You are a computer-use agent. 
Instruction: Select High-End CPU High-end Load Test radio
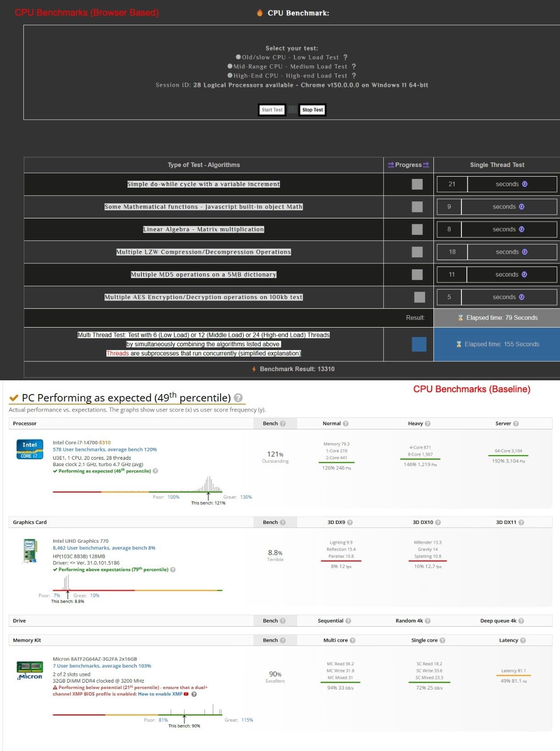pos(230,76)
